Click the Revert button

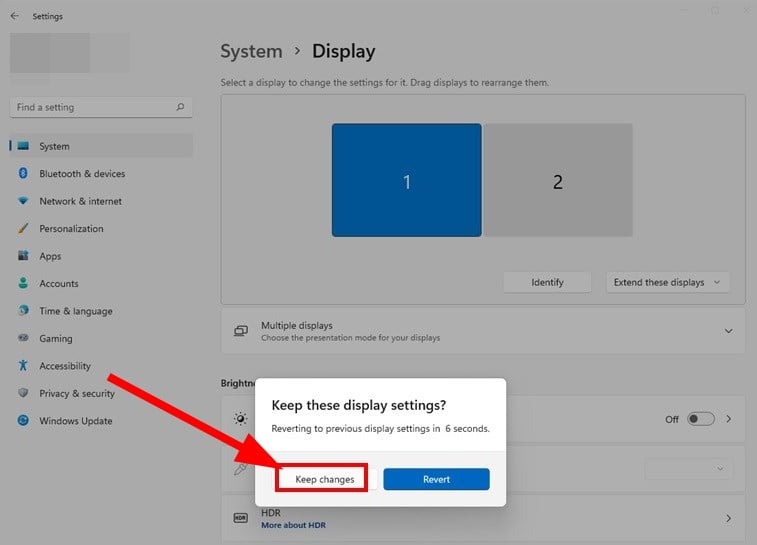point(436,479)
